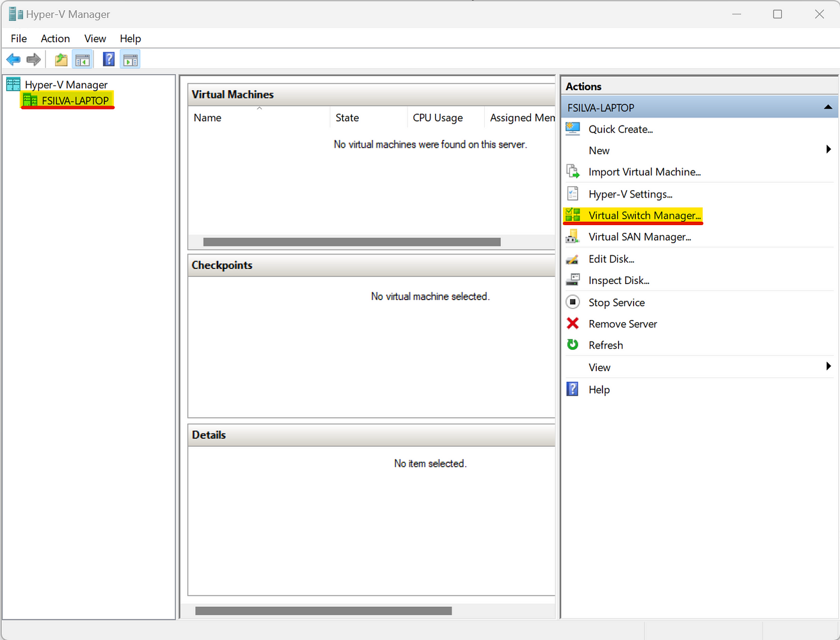840x640 pixels.
Task: Click the Hyper-V Manager title bar icon
Action: pos(16,14)
